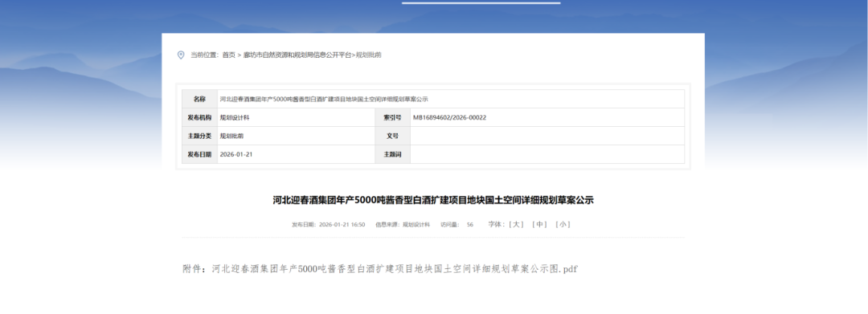Set font size to 小

coord(563,224)
